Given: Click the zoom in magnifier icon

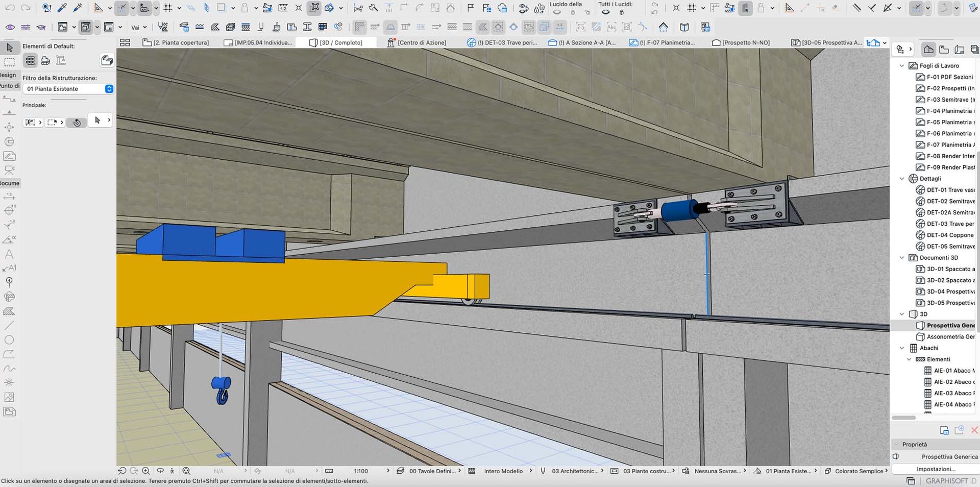Looking at the screenshot, I should click(146, 471).
